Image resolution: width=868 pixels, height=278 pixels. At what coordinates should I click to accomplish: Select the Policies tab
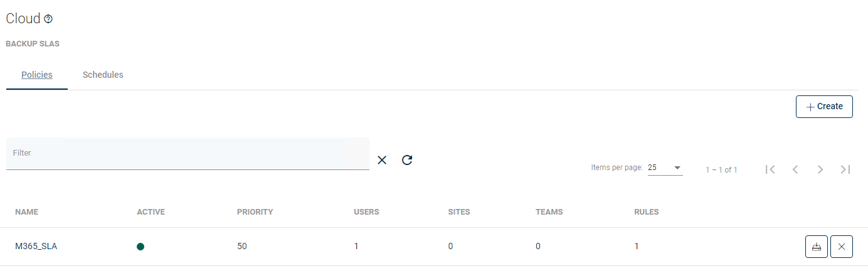pos(37,75)
